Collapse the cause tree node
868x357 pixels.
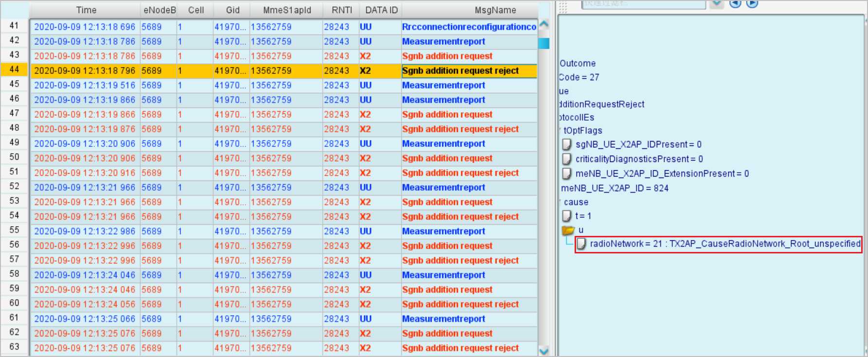[x=561, y=202]
